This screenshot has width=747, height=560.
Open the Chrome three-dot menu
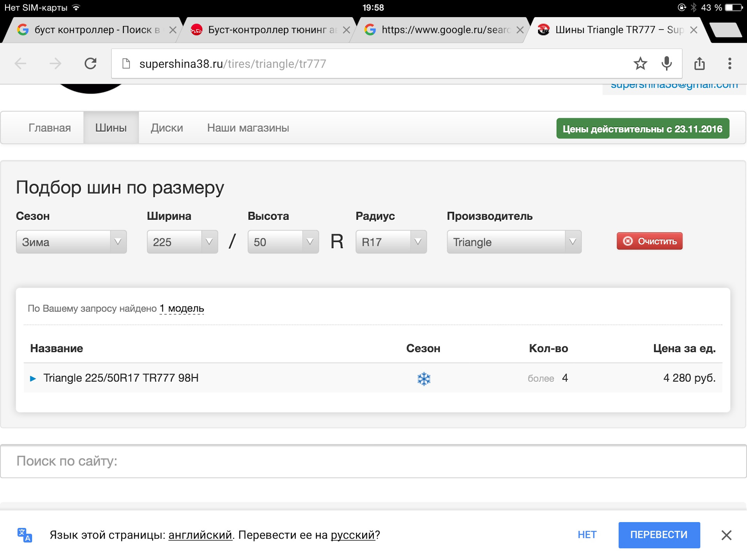[x=730, y=63]
